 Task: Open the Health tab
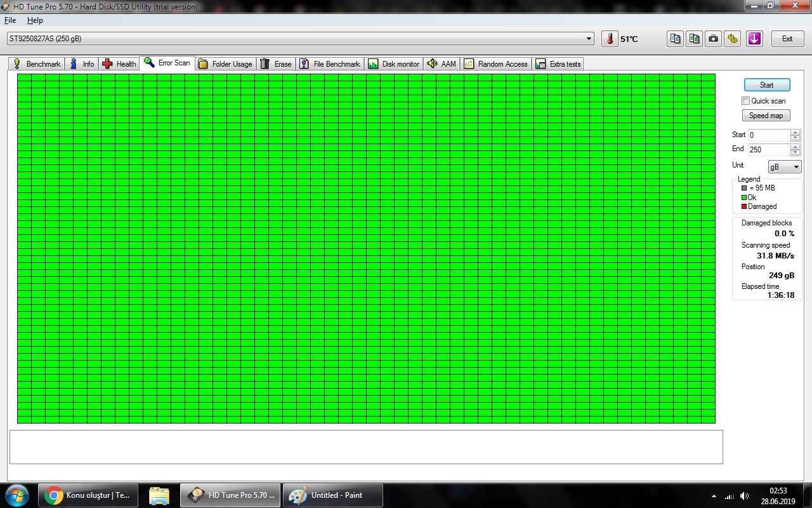pos(119,64)
